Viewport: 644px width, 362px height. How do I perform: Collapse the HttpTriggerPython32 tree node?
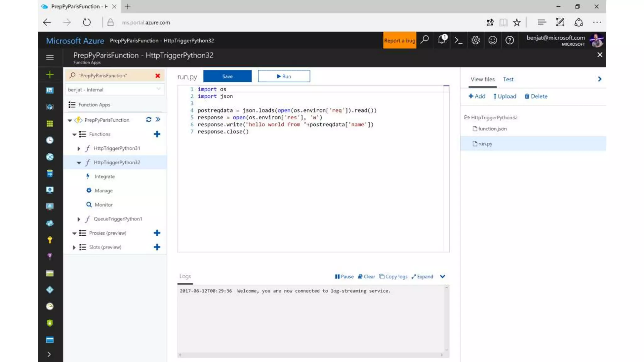79,162
